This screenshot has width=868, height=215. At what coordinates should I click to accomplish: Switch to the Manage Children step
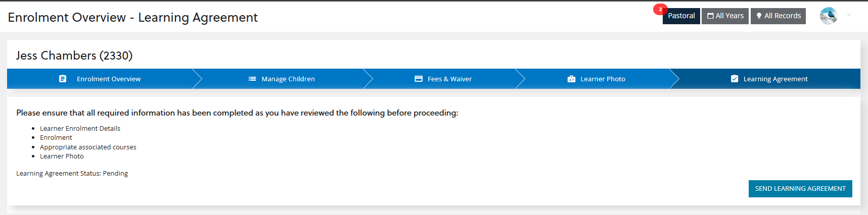(288, 79)
